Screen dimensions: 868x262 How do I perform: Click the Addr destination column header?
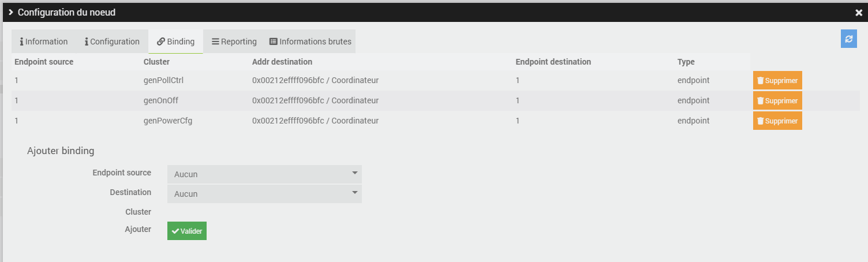282,62
